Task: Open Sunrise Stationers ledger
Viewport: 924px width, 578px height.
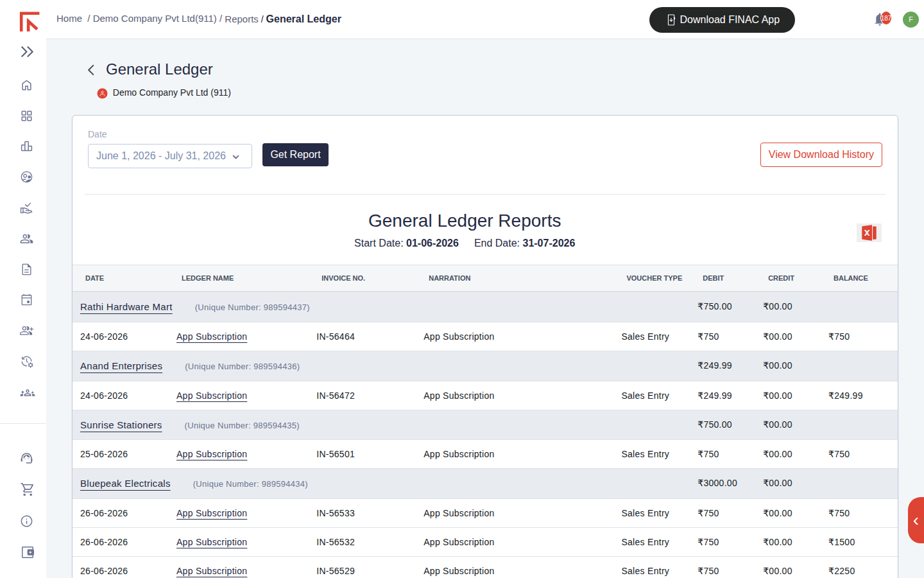Action: [x=121, y=425]
